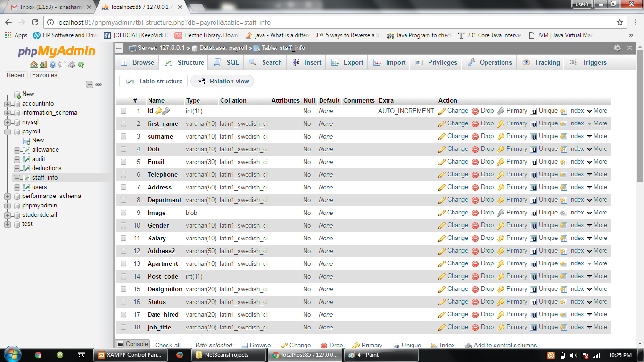Open navigation panel settings gear icon
This screenshot has height=362, width=644.
click(72, 65)
